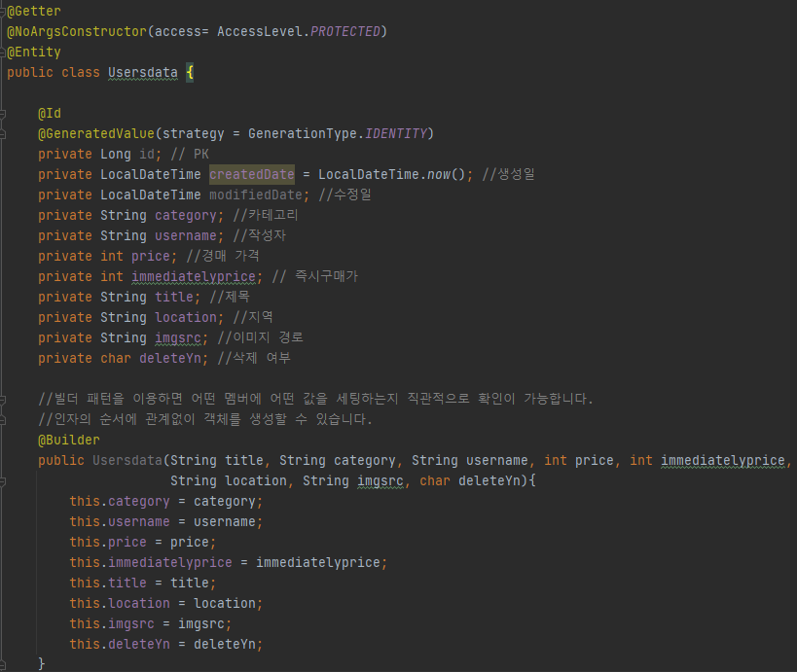Click category in the private String declaration
This screenshot has height=672, width=797.
pos(186,215)
